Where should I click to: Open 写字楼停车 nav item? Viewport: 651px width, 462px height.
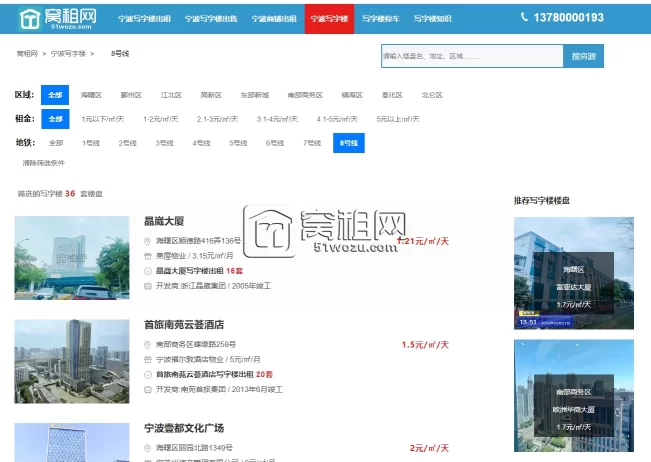pos(381,19)
